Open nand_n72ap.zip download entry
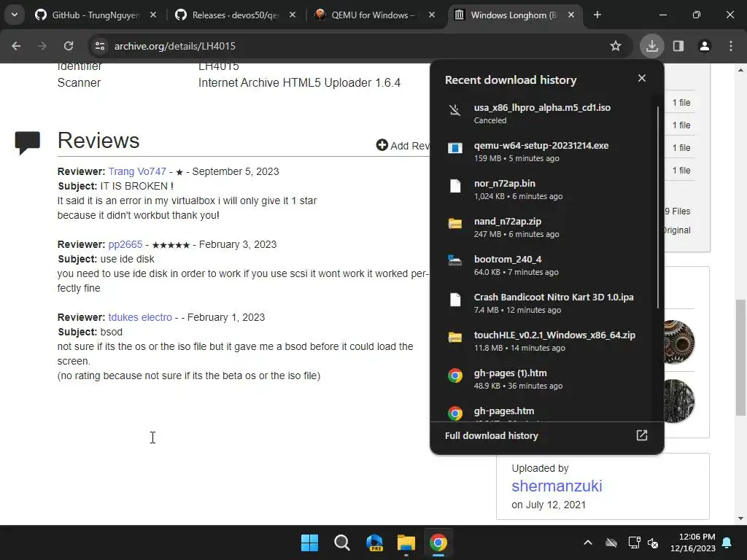The image size is (747, 560). point(543,227)
